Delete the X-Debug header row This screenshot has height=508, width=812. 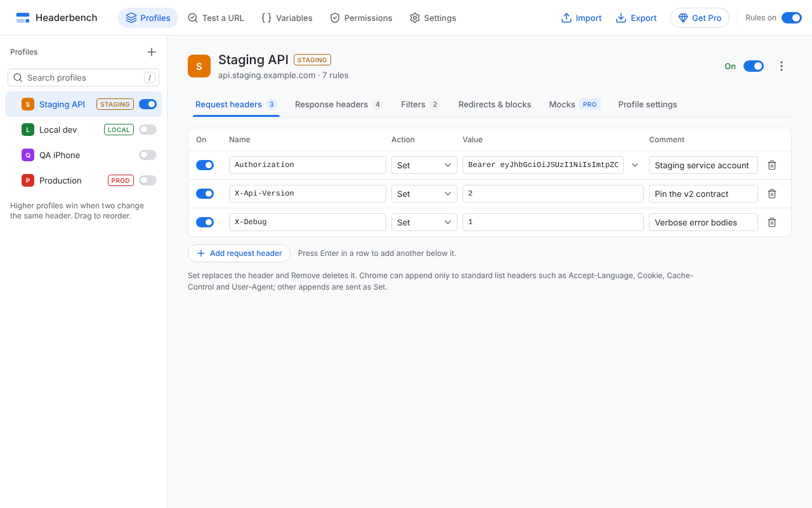tap(772, 222)
